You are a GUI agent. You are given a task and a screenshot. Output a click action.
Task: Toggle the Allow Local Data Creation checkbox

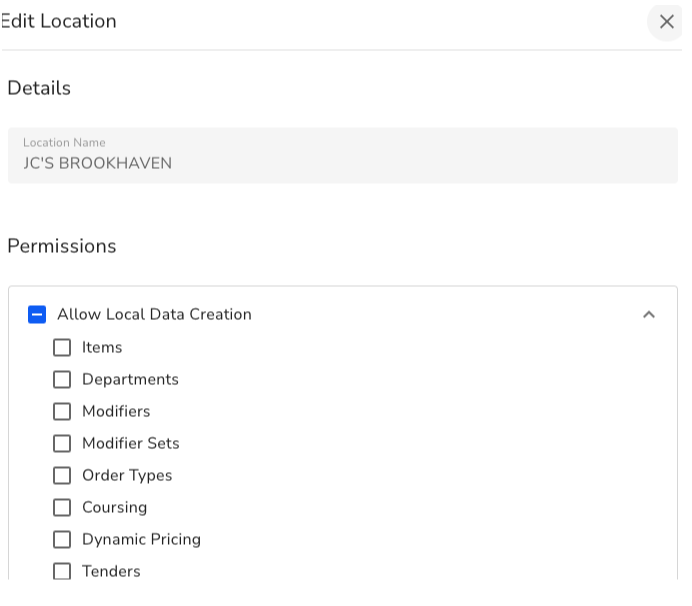point(37,315)
